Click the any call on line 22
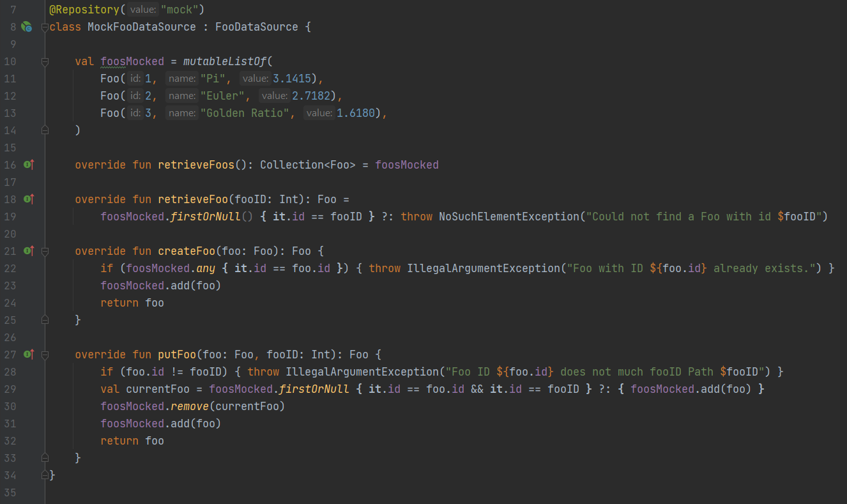The width and height of the screenshot is (847, 504). (x=206, y=268)
